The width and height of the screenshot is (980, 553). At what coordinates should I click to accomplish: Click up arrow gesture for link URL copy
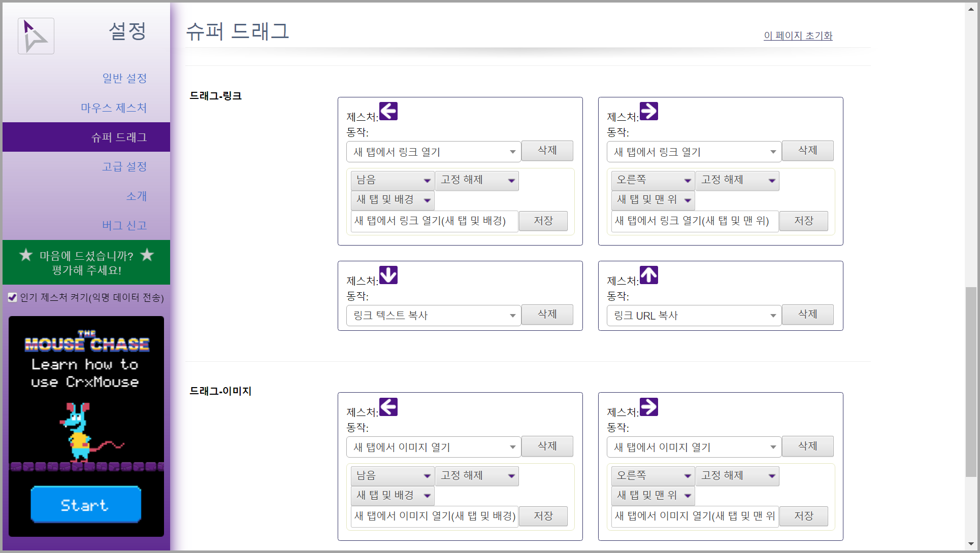[648, 275]
